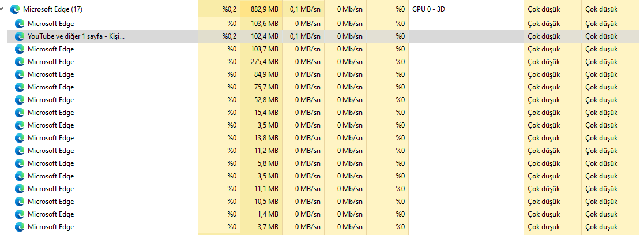This screenshot has height=235, width=644.
Task: Click the %0,2 CPU value on Edge (17) row
Action: (x=229, y=9)
